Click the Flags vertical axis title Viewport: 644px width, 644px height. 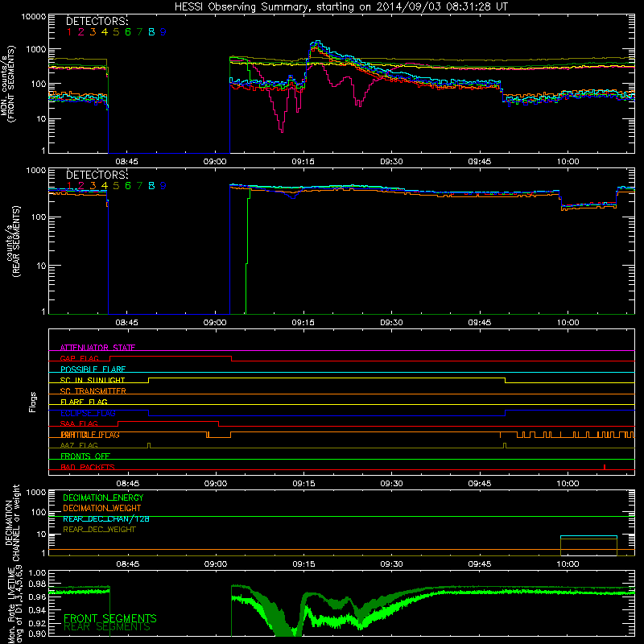click(x=33, y=402)
